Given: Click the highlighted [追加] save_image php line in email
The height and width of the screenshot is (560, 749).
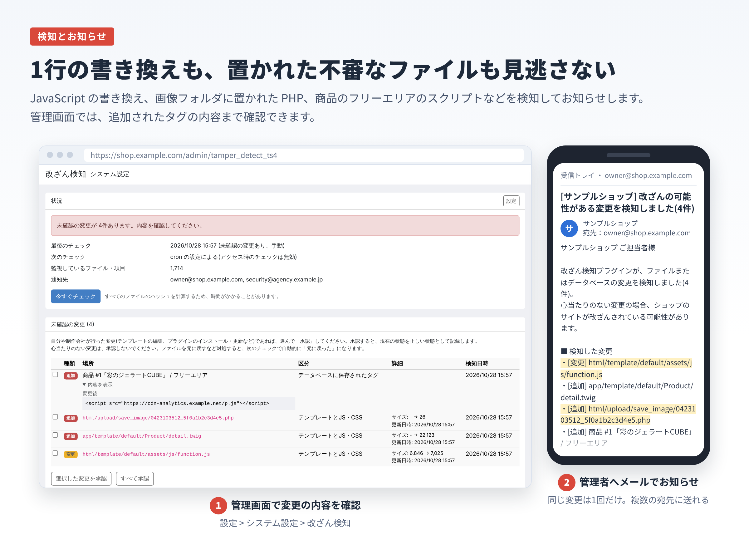Looking at the screenshot, I should (628, 414).
